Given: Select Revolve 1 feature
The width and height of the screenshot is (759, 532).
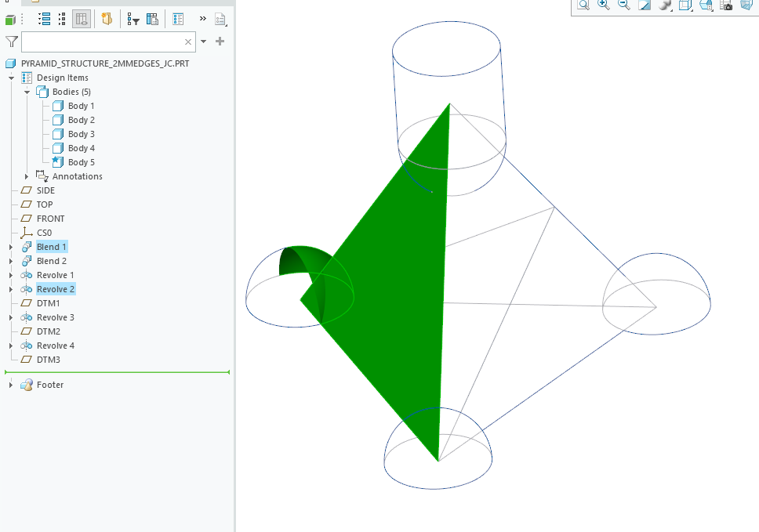Looking at the screenshot, I should tap(55, 275).
